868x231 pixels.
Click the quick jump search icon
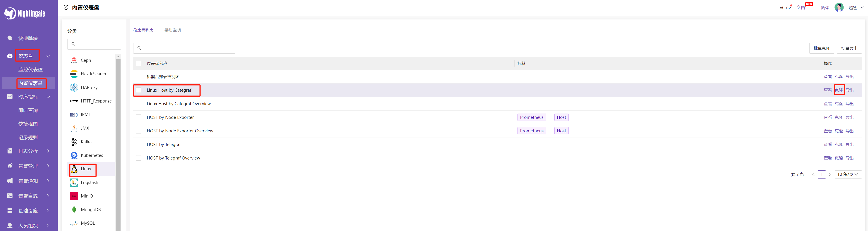pyautogui.click(x=10, y=38)
